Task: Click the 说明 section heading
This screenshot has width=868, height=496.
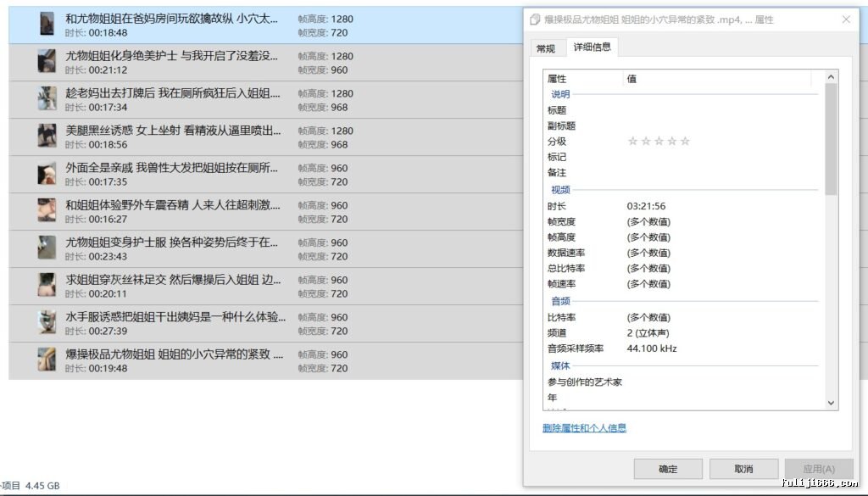Action: [x=560, y=94]
